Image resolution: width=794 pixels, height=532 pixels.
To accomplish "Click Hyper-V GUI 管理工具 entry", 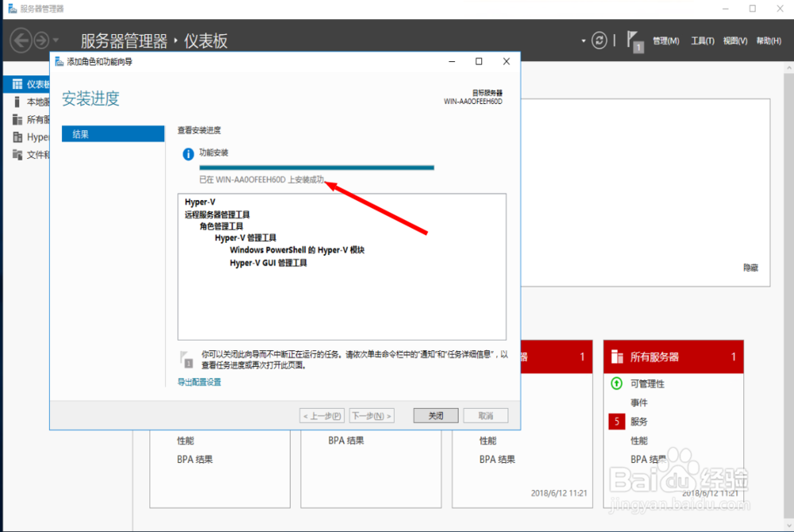I will (268, 263).
